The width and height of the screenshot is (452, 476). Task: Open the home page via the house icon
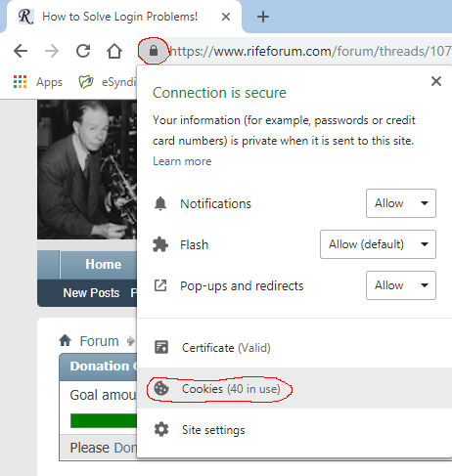(x=114, y=51)
